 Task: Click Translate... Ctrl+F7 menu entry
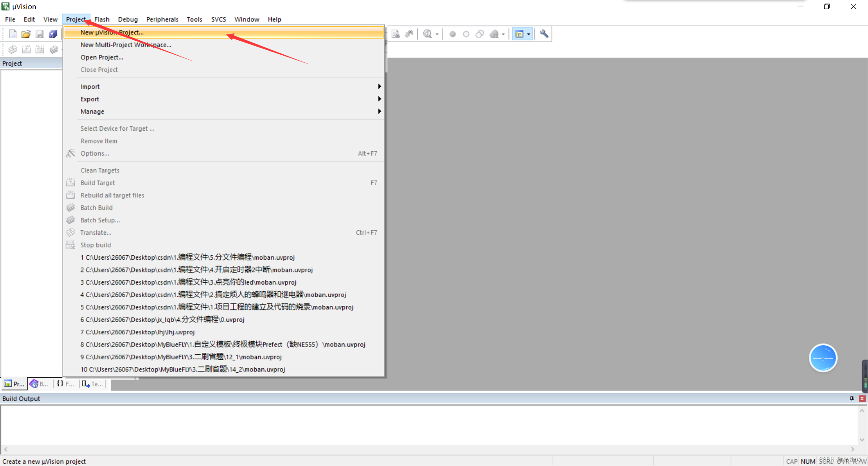pos(224,233)
